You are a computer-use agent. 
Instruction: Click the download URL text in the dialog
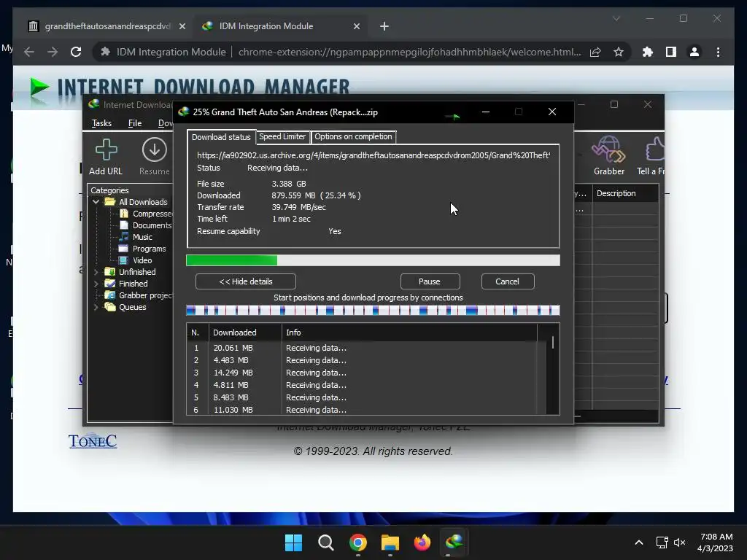click(373, 155)
